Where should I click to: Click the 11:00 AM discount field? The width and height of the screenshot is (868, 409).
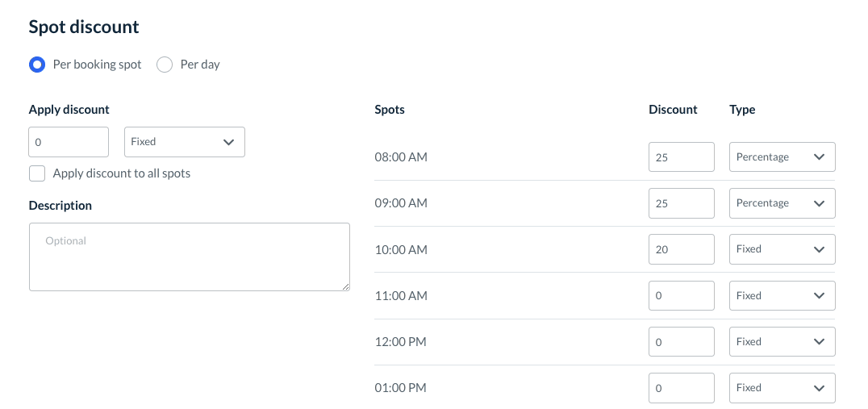pyautogui.click(x=681, y=296)
